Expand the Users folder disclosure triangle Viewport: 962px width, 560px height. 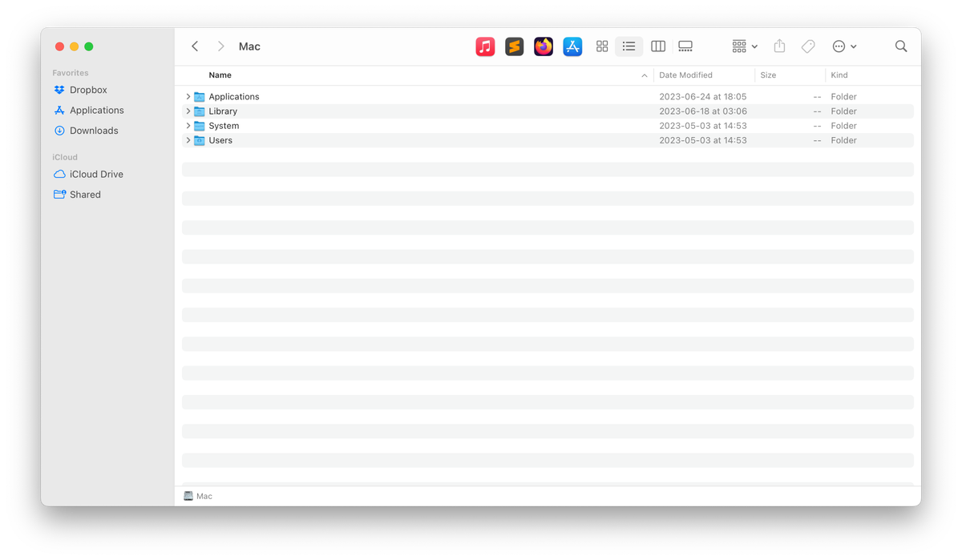(x=188, y=140)
